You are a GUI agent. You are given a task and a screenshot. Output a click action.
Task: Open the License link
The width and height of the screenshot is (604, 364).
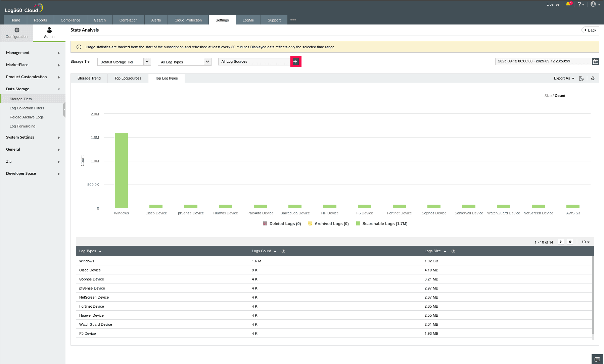pos(553,4)
